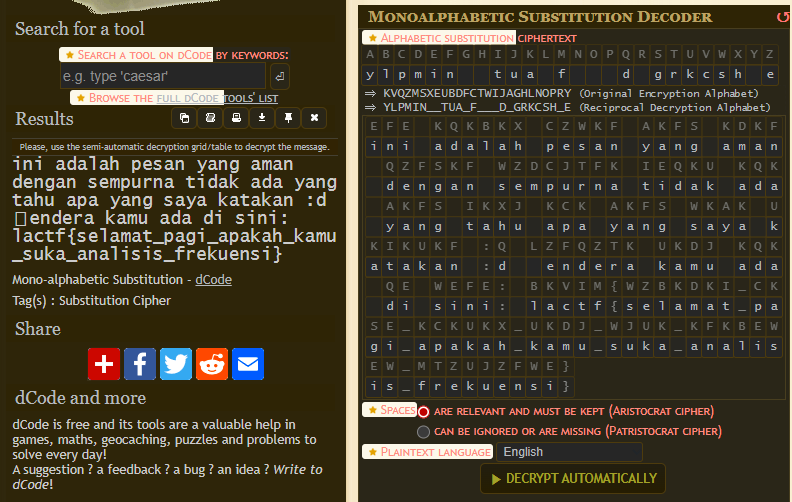
Task: Reset the Monoalphabetic Substitution Decoder form
Action: [x=783, y=18]
